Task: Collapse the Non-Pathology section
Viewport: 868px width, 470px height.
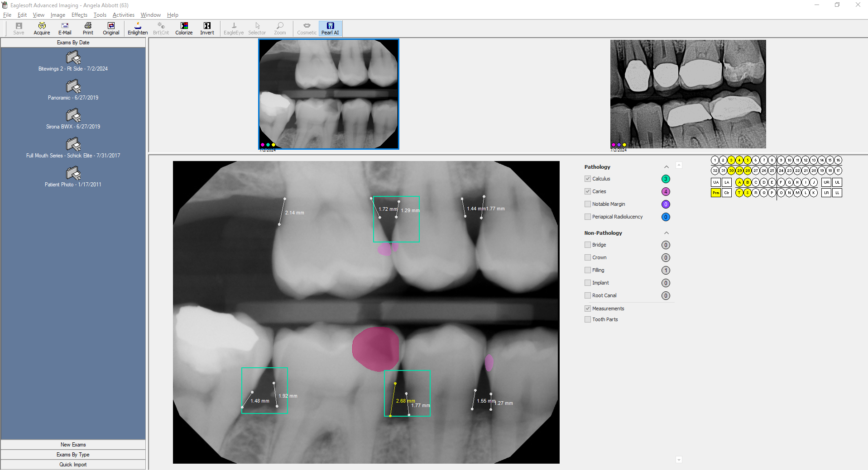Action: 666,233
